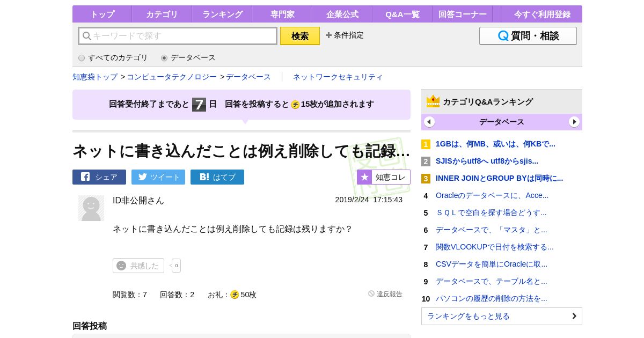This screenshot has height=338, width=644.
Task: Click the 共感した count bubble
Action: tap(177, 266)
